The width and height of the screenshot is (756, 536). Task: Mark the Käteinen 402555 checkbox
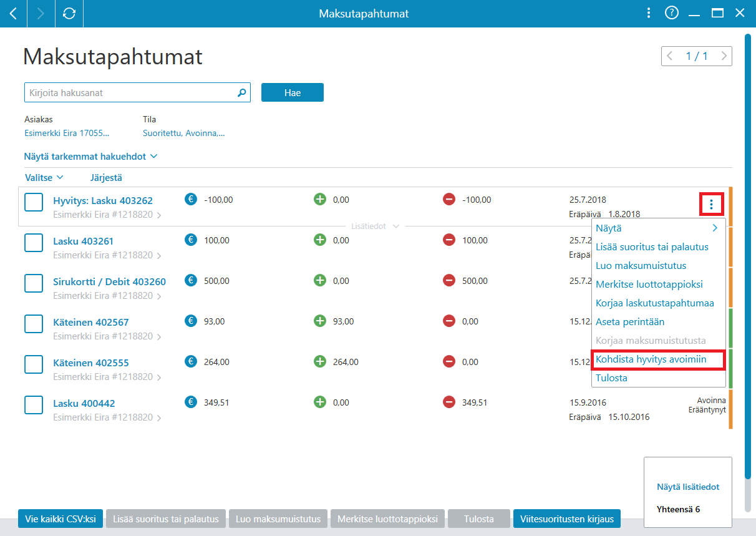(34, 365)
